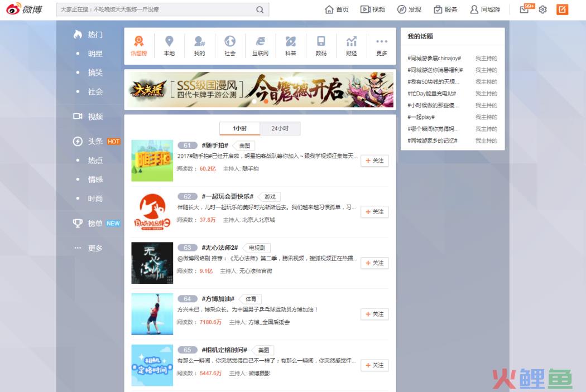Open host 方博_全国后援会
The image size is (586, 392).
tap(269, 322)
